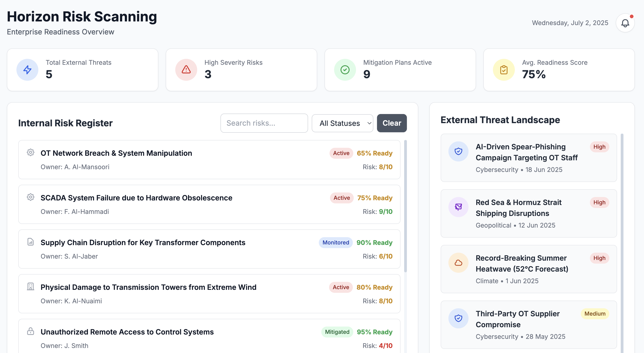Click High badge on Red Sea & Hormuz threat
The width and height of the screenshot is (644, 353).
point(599,202)
